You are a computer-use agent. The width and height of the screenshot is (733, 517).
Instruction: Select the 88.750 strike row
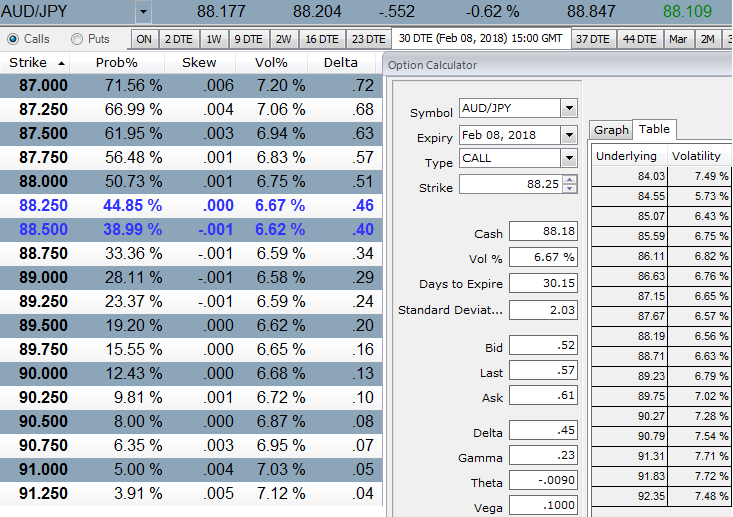[191, 253]
